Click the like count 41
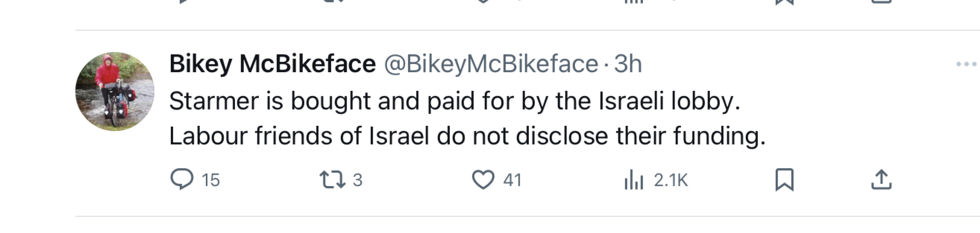This screenshot has height=233, width=980. (x=512, y=180)
